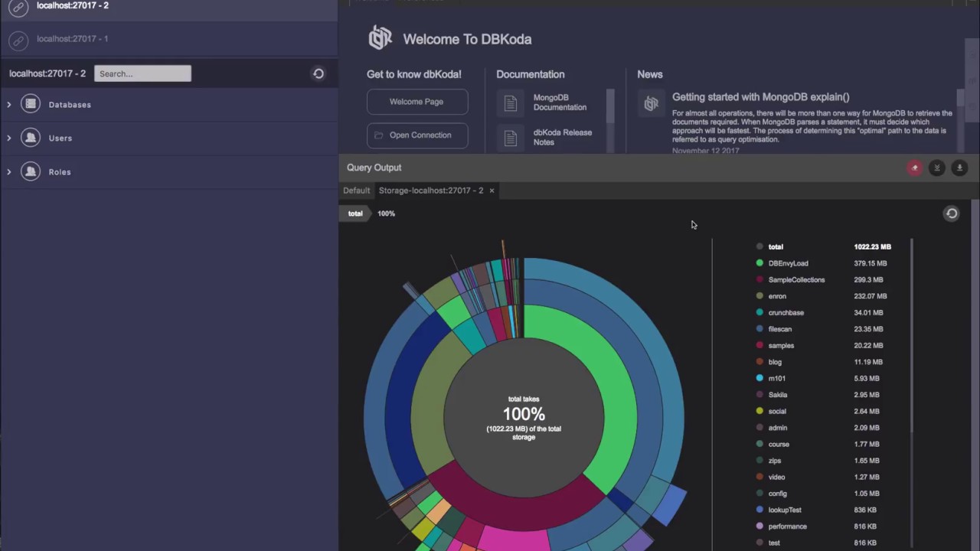
Task: Expand the Databases node
Action: [x=9, y=104]
